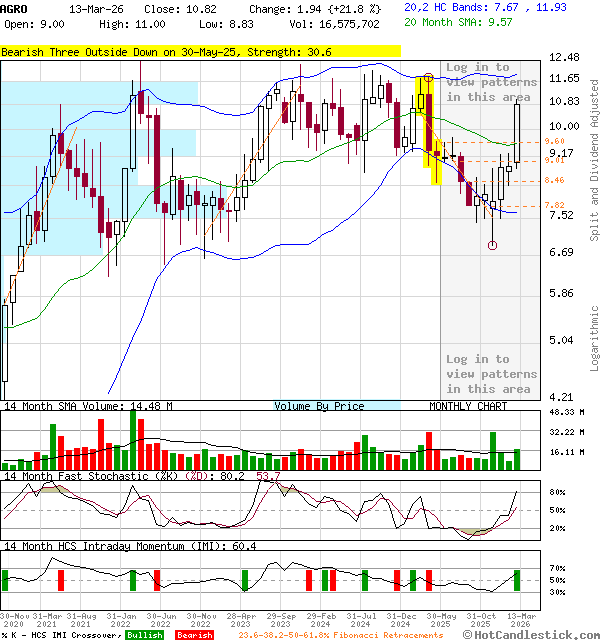
Task: Click the AGRO ticker symbol
Action: (x=15, y=7)
